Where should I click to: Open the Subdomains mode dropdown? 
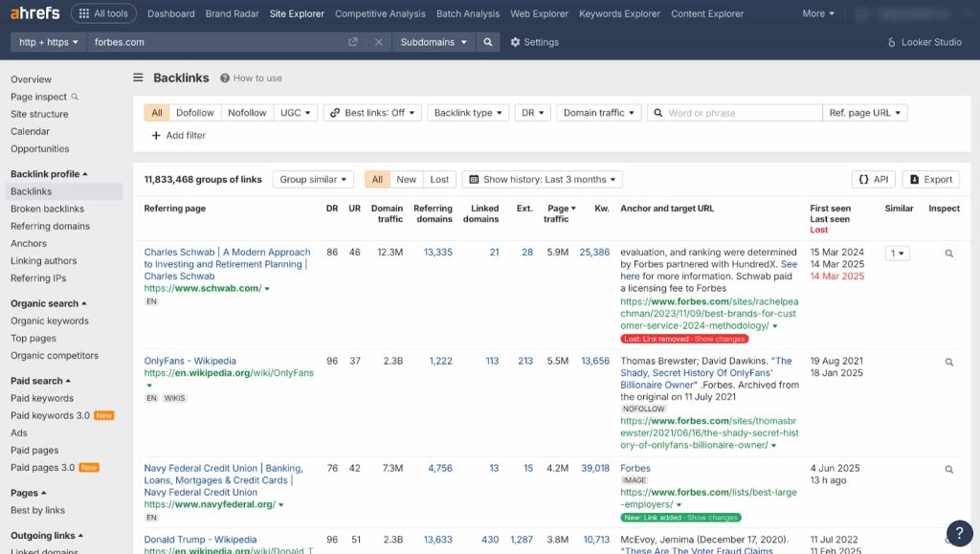[x=434, y=42]
